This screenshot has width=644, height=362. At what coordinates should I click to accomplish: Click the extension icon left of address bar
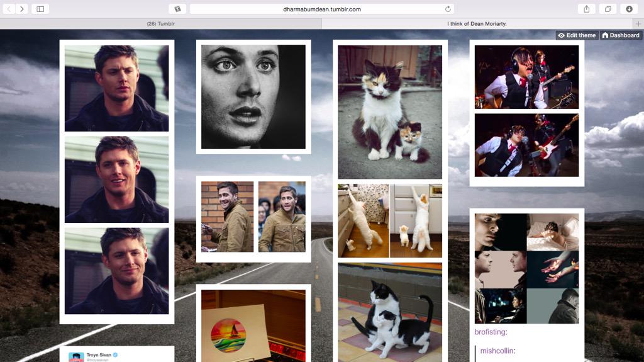point(177,9)
